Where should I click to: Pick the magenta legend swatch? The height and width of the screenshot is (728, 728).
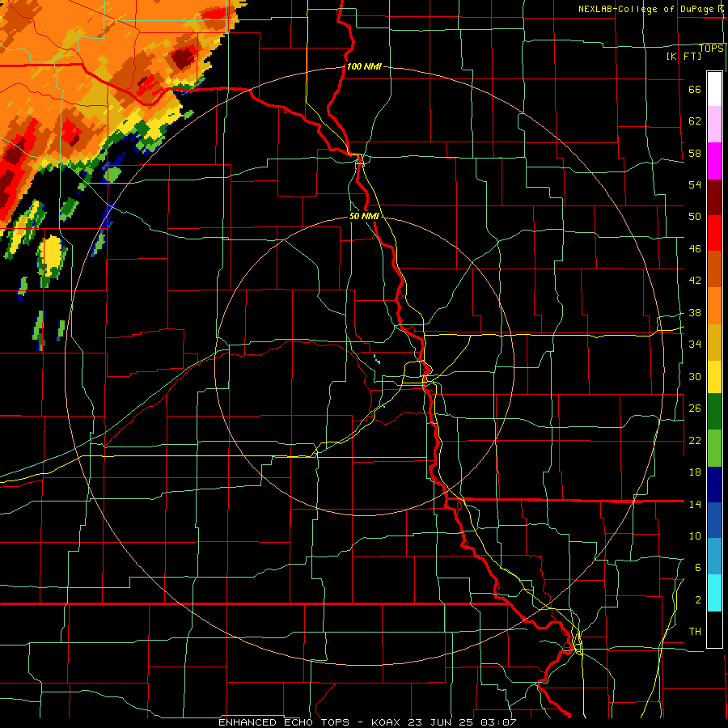point(714,161)
